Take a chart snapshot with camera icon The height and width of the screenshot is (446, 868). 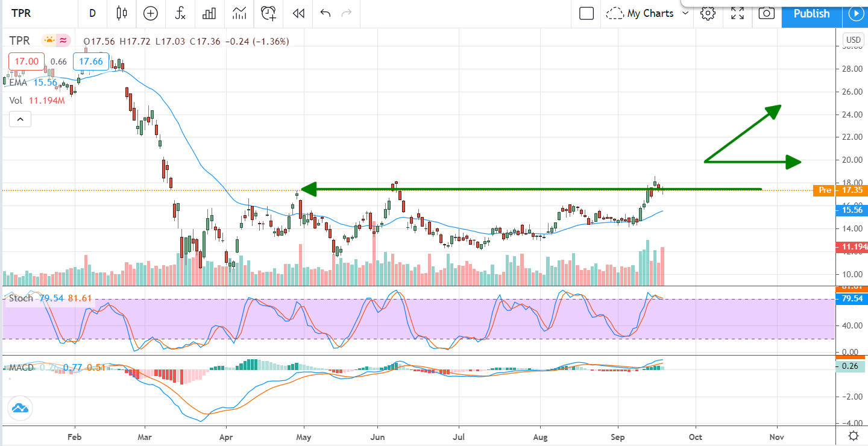click(x=766, y=13)
